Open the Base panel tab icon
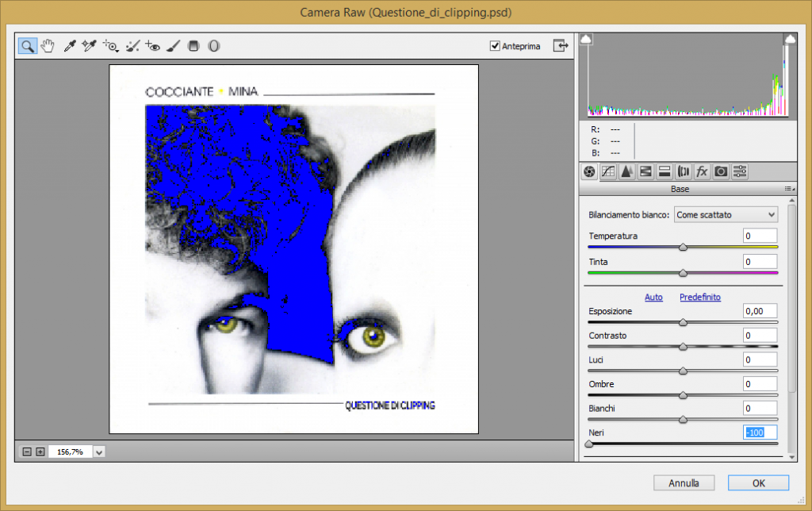 (589, 171)
